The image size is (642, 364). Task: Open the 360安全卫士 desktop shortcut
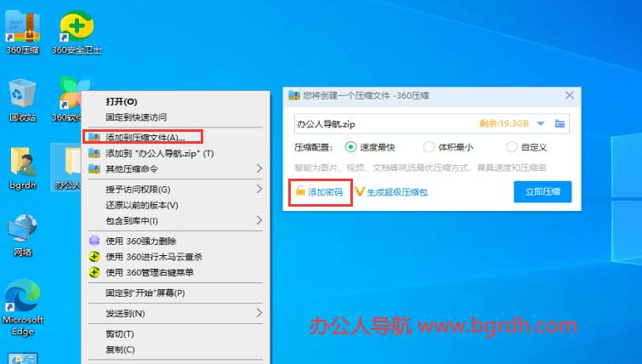(x=77, y=32)
